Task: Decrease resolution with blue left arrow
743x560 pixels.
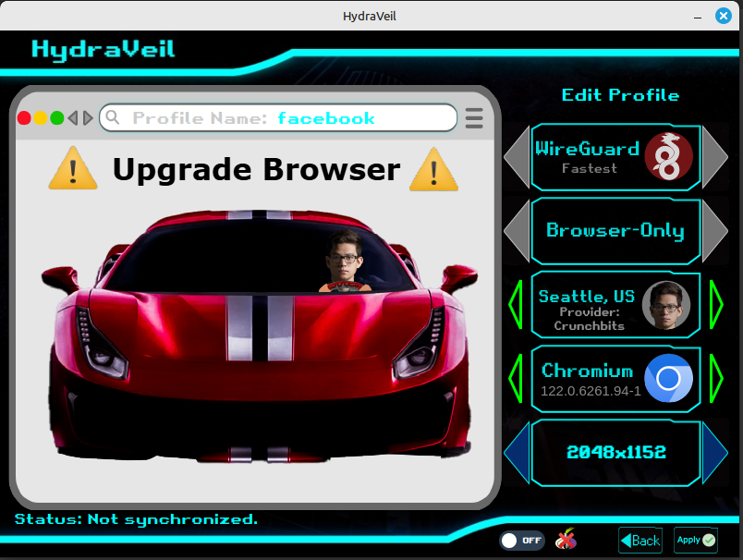Action: [517, 453]
